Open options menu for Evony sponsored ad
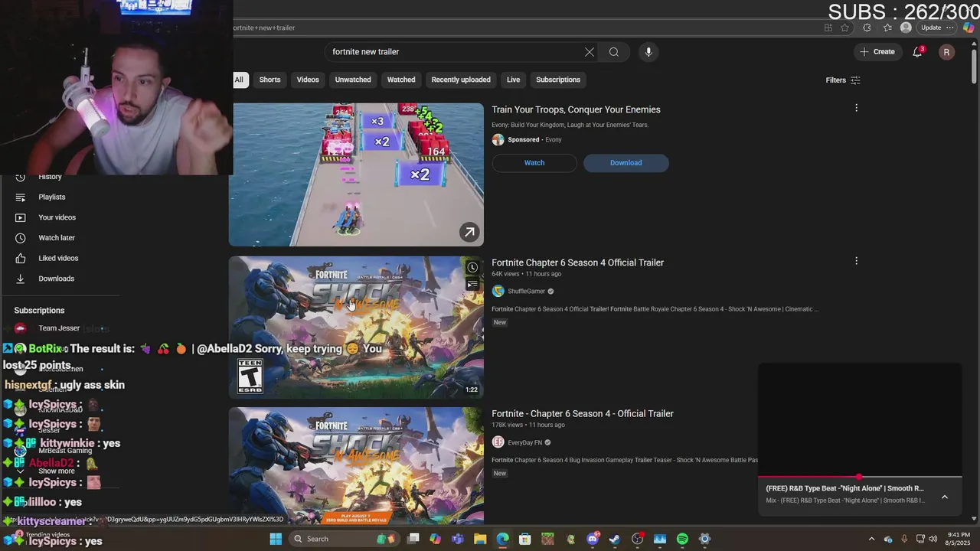980x551 pixels. coord(856,108)
